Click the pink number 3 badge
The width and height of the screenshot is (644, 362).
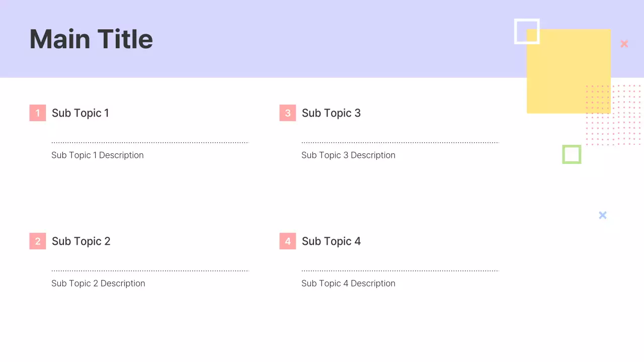[x=288, y=113]
